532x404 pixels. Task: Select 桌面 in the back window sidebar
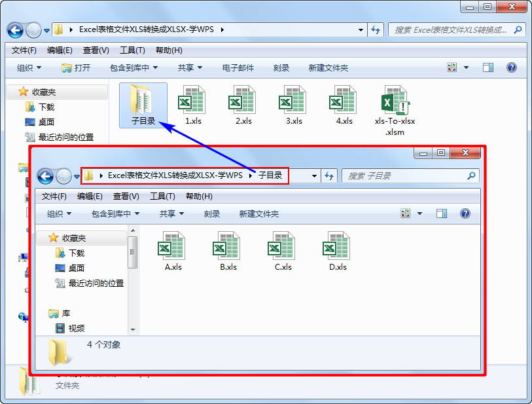click(x=40, y=122)
